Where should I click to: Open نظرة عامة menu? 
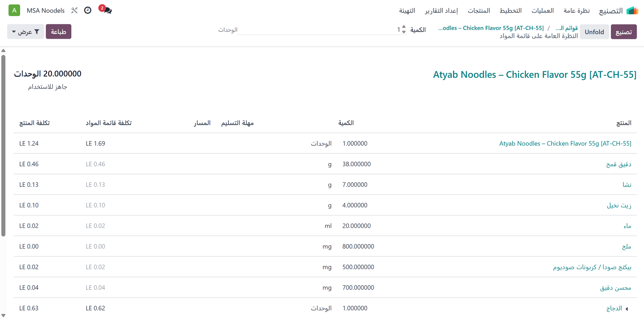pyautogui.click(x=576, y=10)
